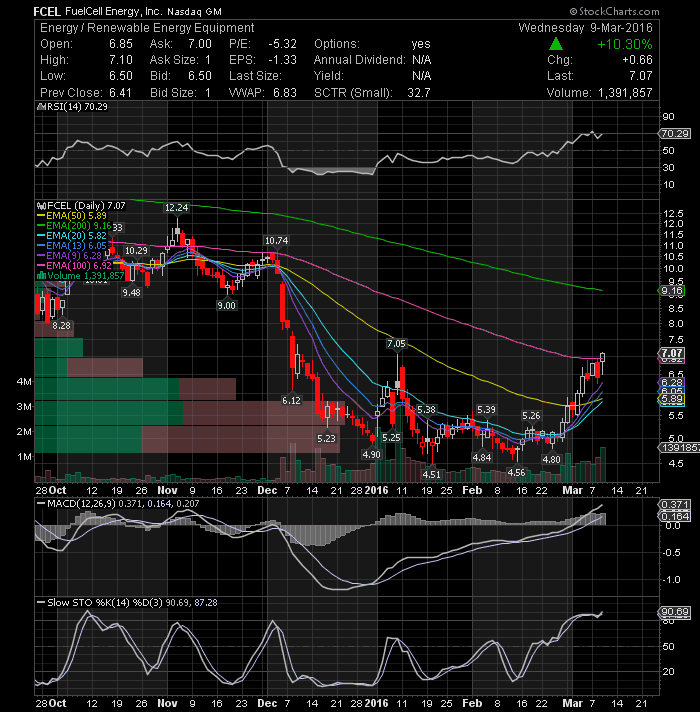700x712 pixels.
Task: Select the 5.89 EMA(50) tag on right axis
Action: tap(672, 399)
